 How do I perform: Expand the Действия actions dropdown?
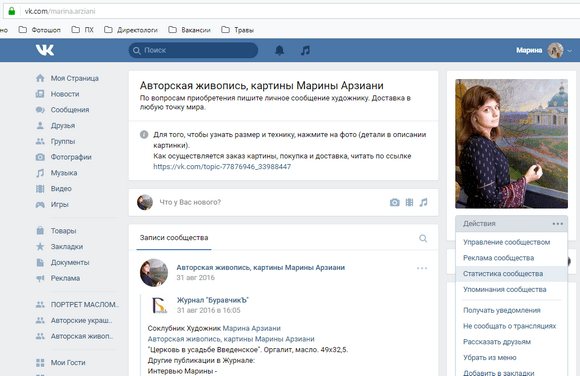(511, 224)
